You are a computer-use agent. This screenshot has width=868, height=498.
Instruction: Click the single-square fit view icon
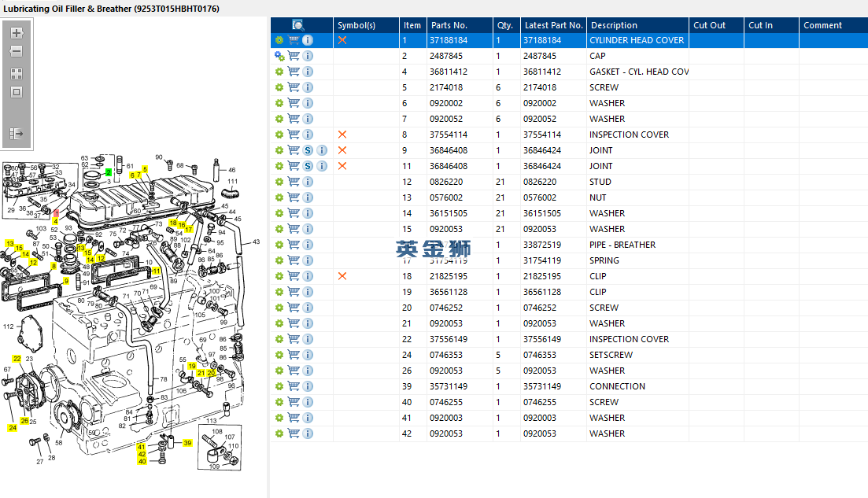click(x=16, y=92)
